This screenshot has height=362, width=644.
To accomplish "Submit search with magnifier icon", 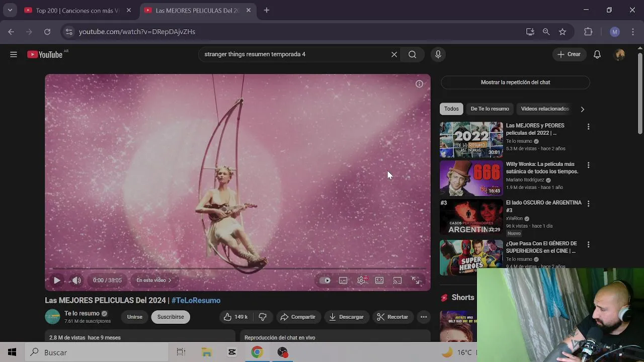I will pyautogui.click(x=412, y=54).
